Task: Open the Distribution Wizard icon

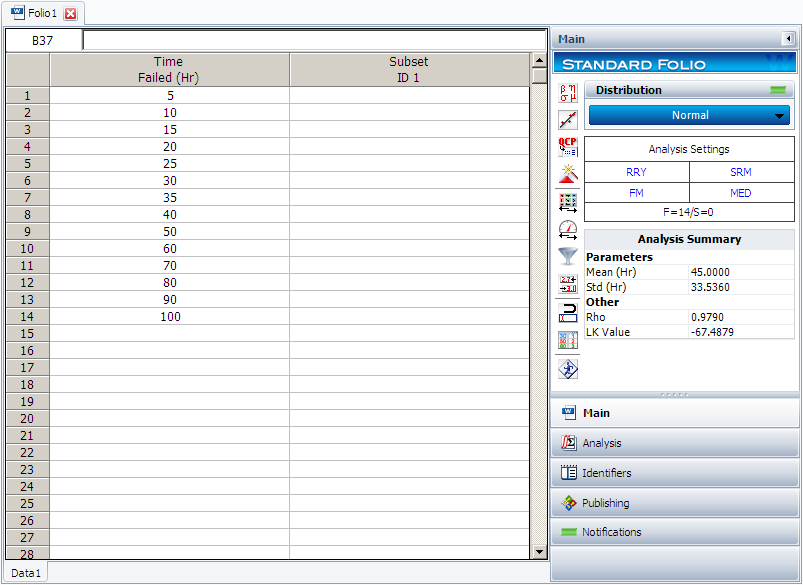Action: point(568,174)
